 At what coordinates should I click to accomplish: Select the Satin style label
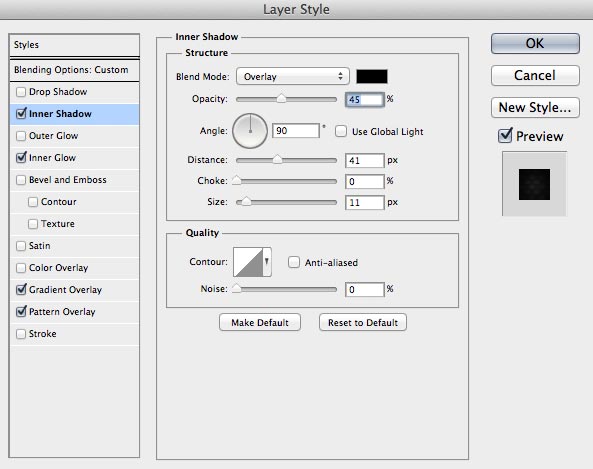(39, 246)
